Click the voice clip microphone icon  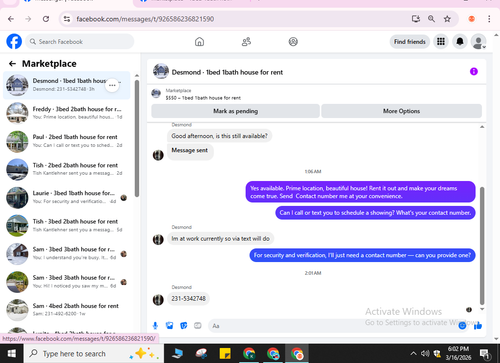(155, 326)
